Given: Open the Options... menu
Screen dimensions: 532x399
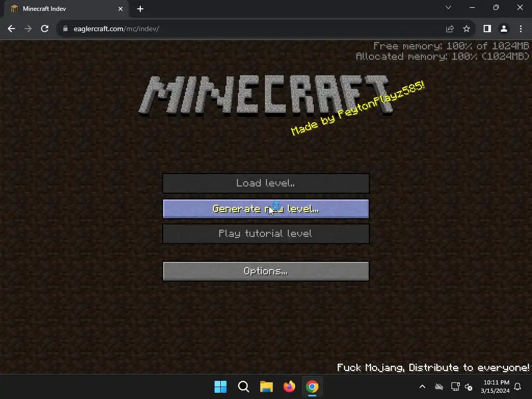Looking at the screenshot, I should click(265, 271).
